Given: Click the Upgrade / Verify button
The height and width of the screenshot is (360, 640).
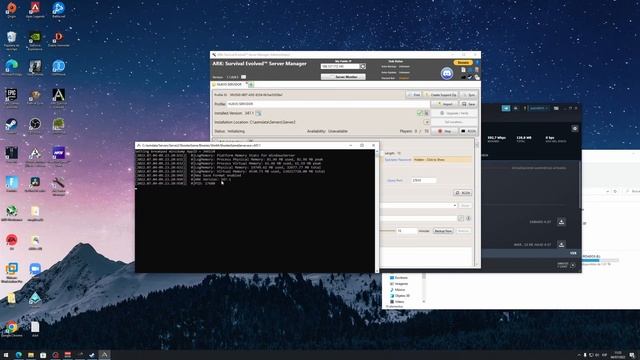Looking at the screenshot, I should pyautogui.click(x=454, y=113).
